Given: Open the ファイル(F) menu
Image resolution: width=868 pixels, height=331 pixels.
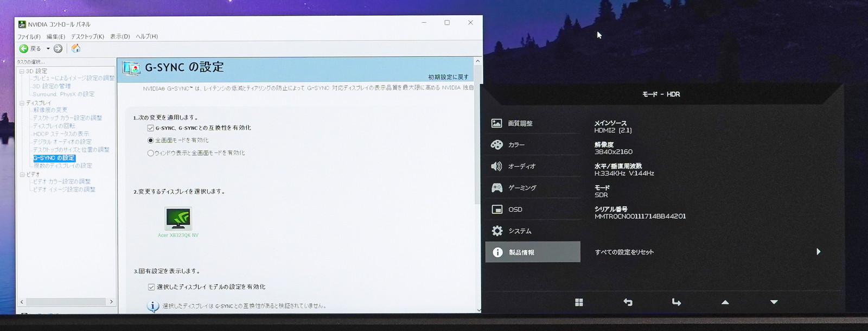Looking at the screenshot, I should pos(29,36).
